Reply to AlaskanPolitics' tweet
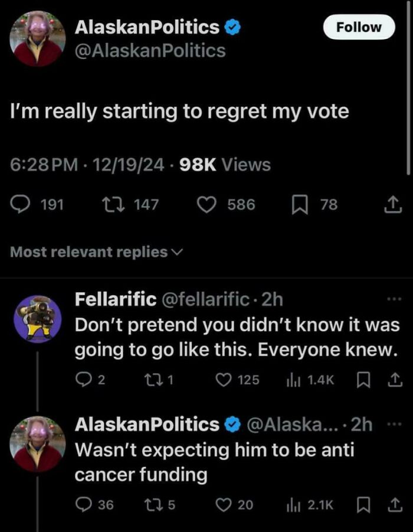This screenshot has height=532, width=413. click(x=21, y=204)
